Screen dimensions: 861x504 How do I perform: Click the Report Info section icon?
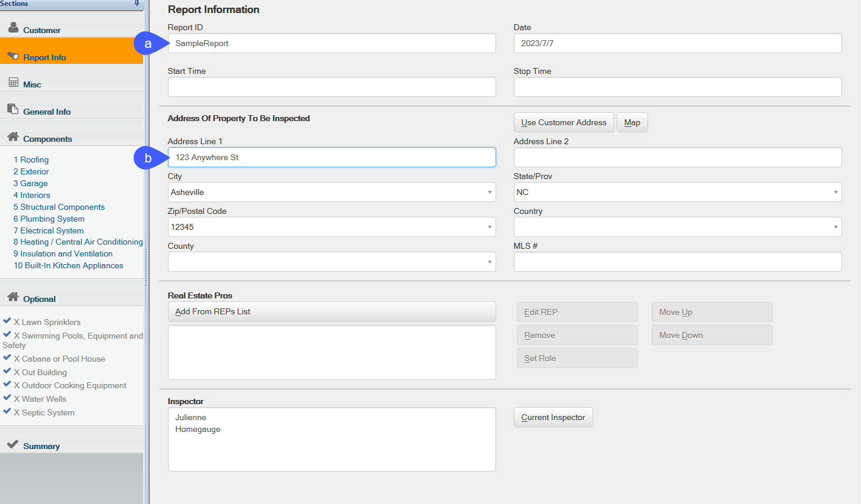[13, 56]
